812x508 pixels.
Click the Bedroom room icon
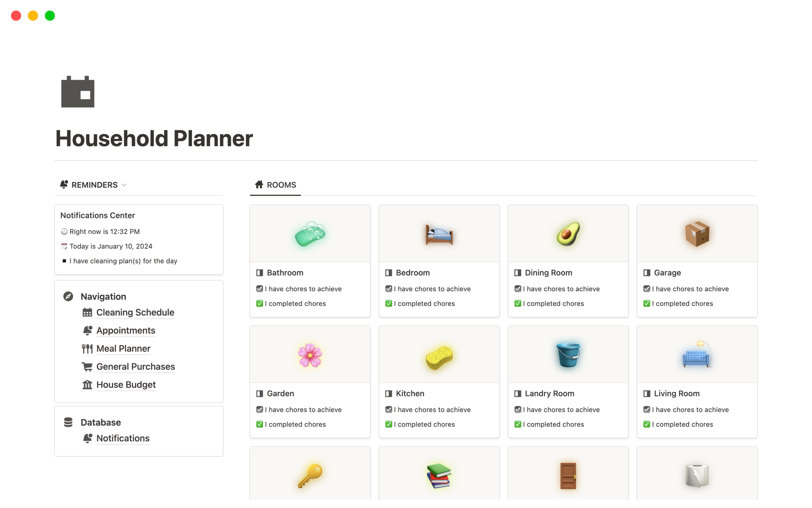[x=439, y=234]
